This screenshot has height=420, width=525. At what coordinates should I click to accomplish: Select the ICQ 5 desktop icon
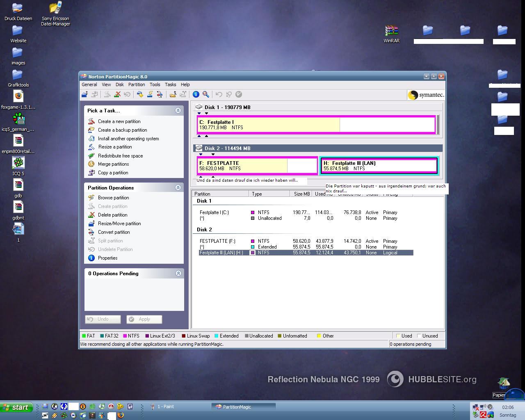coord(18,166)
